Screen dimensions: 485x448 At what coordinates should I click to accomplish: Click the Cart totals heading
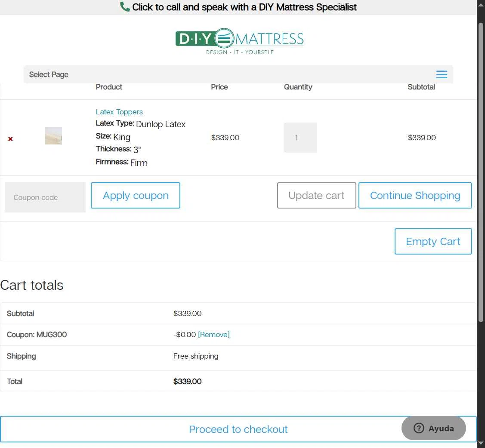(x=31, y=285)
